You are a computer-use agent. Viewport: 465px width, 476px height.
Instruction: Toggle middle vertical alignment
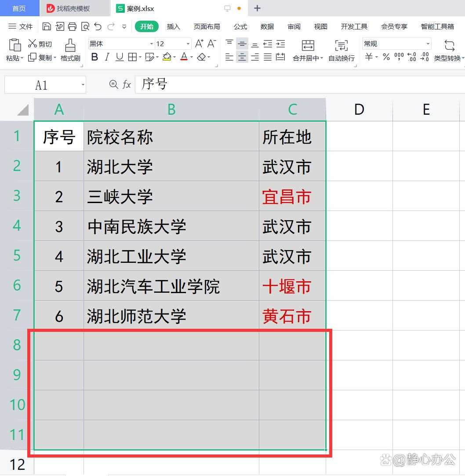pos(242,44)
